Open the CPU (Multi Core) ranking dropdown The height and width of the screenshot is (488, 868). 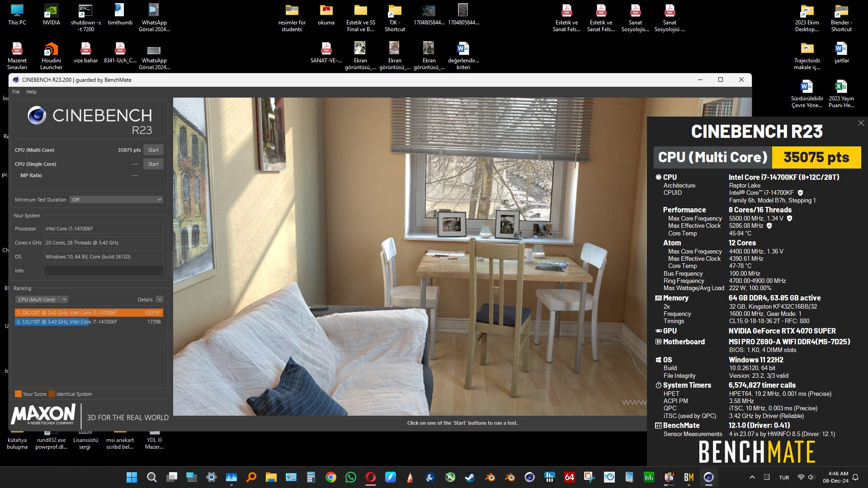click(42, 300)
